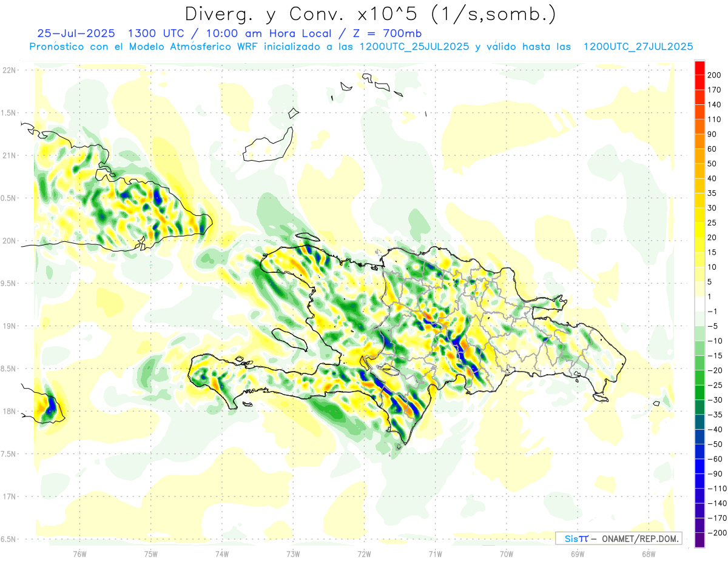Click the 140 value on the color scale

[715, 104]
